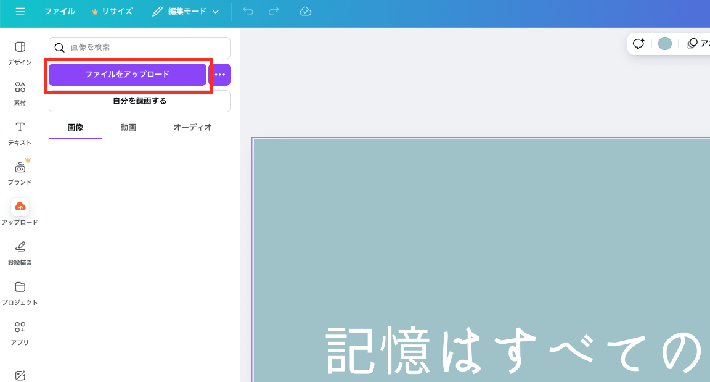Click the bottom sidebar magic media icon
Image resolution: width=710 pixels, height=382 pixels.
coord(20,375)
